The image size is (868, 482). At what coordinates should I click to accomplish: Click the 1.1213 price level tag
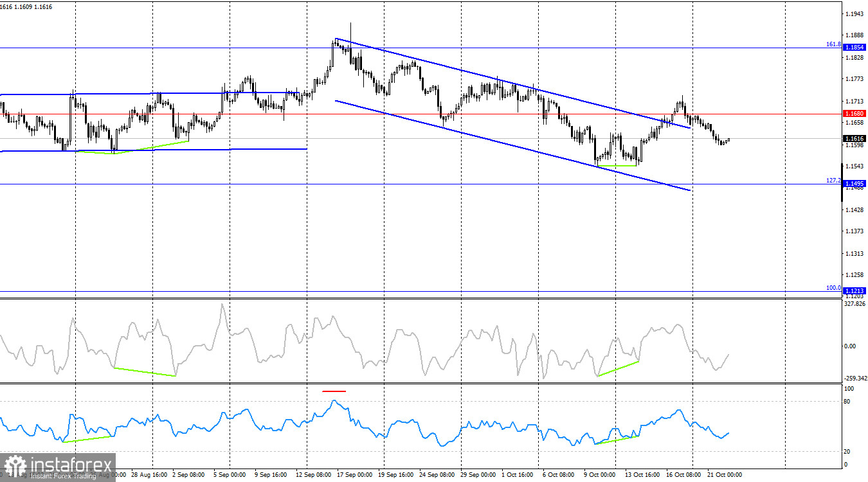(x=854, y=290)
